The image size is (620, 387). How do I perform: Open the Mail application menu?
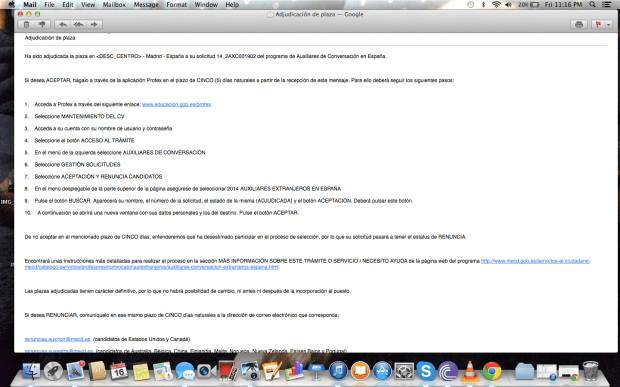tap(30, 4)
